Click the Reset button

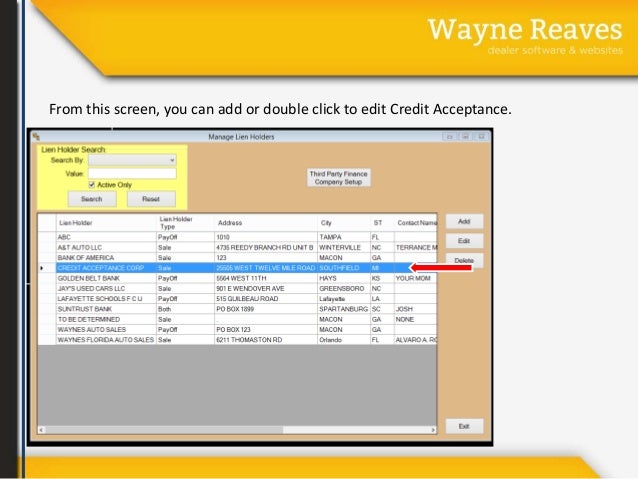[x=151, y=199]
